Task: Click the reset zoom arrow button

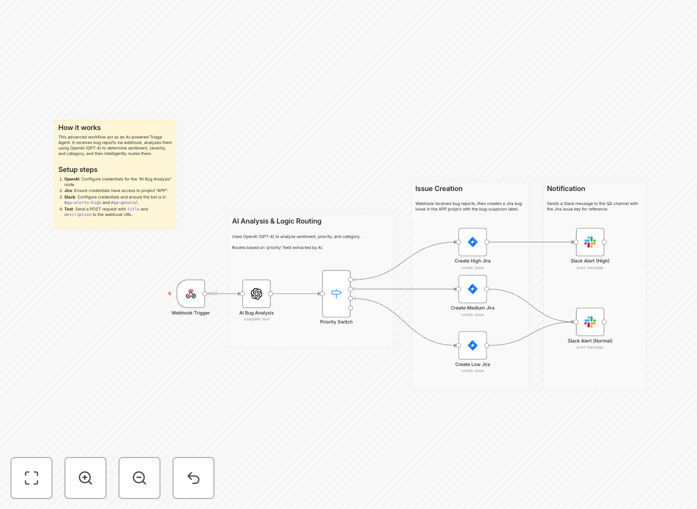Action: 193,478
